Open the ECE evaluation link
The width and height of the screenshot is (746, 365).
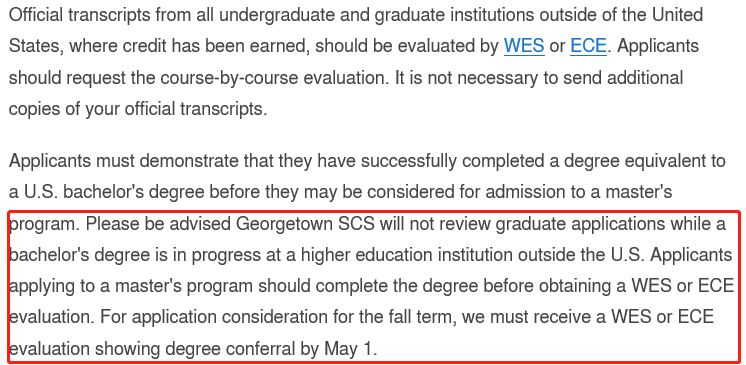[589, 46]
